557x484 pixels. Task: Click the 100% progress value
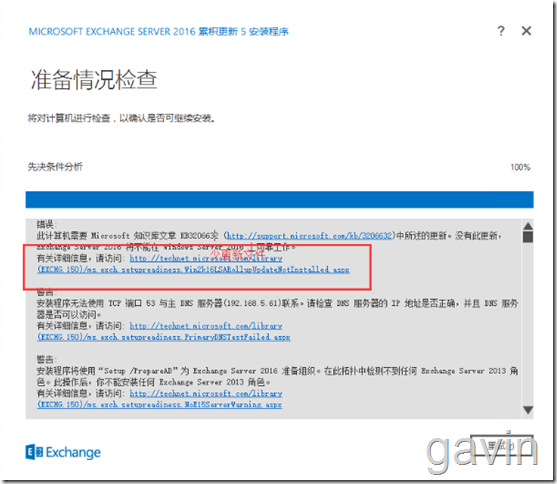[x=520, y=167]
